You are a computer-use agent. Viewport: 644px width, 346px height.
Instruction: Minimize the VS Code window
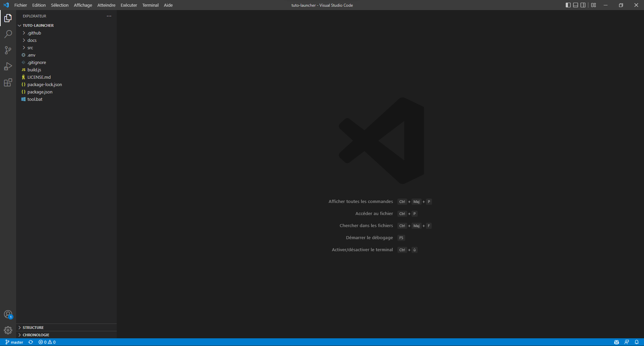(x=605, y=5)
